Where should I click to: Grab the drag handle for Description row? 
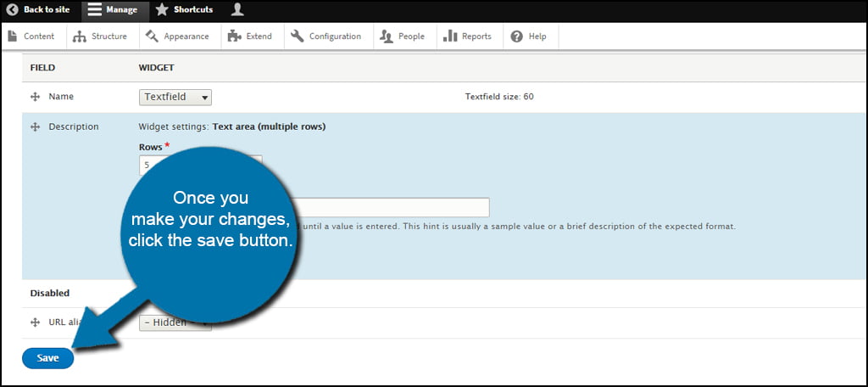click(35, 127)
